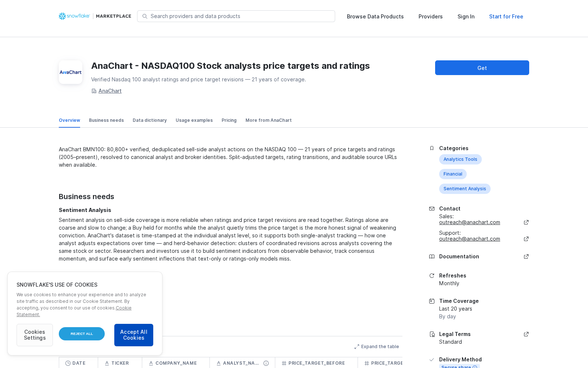Viewport: 588px width, 368px height.
Task: Click the provider building icon beside AnaChart
Action: (x=94, y=91)
